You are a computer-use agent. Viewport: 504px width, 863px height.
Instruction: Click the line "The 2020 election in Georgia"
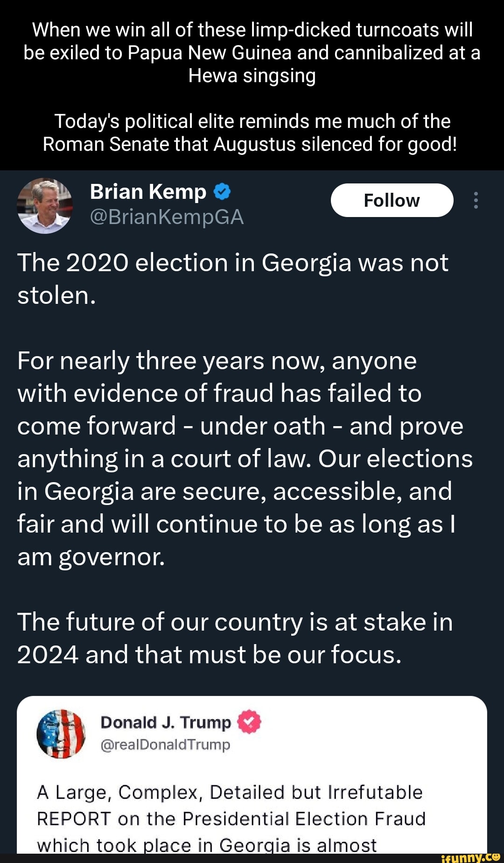pos(232,263)
